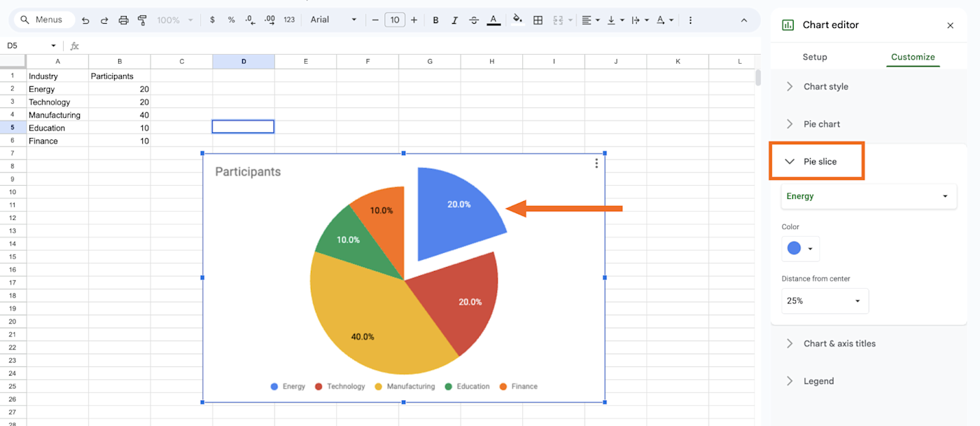Collapse the Pie slice section

(817, 161)
